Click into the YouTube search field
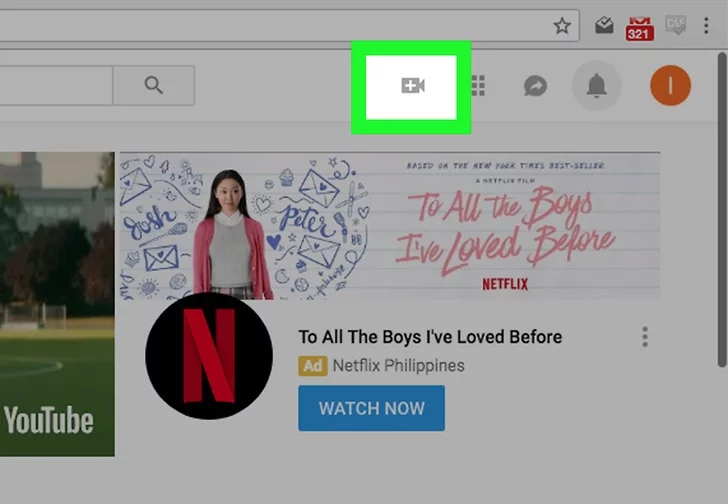The image size is (728, 504). point(55,86)
